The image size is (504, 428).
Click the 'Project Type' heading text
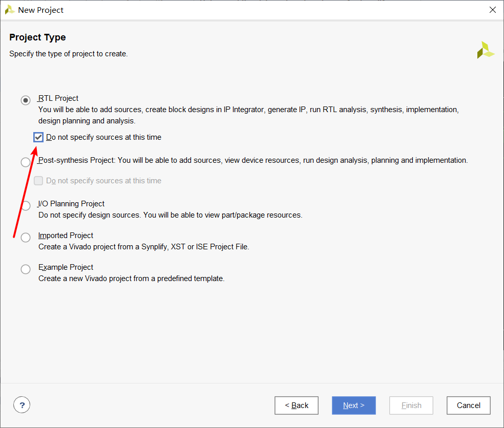pyautogui.click(x=37, y=37)
